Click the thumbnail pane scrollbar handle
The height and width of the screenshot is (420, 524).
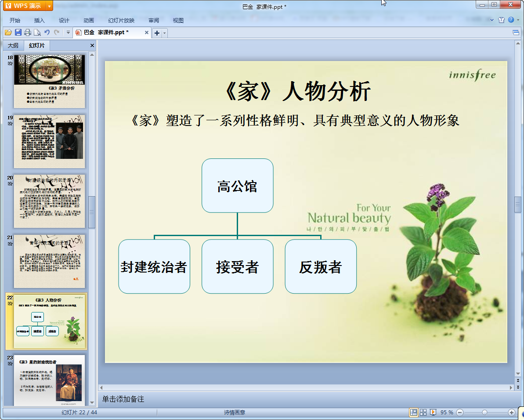click(92, 212)
